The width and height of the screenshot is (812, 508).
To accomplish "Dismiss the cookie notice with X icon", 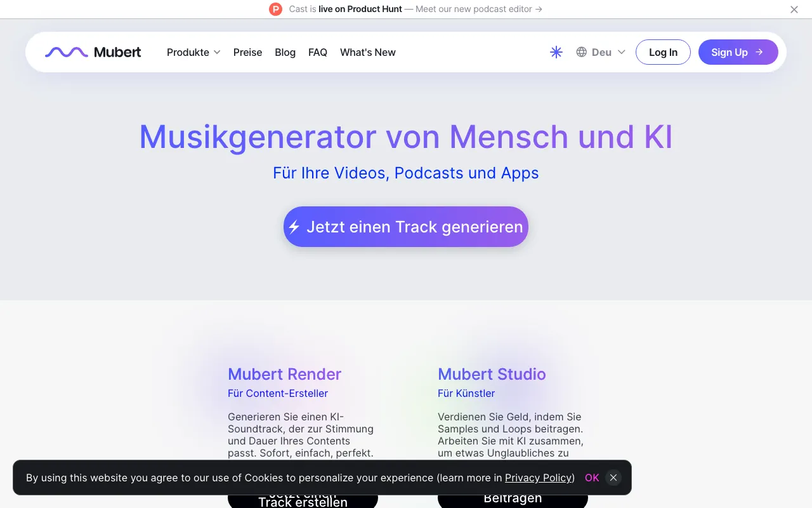I will tap(613, 478).
